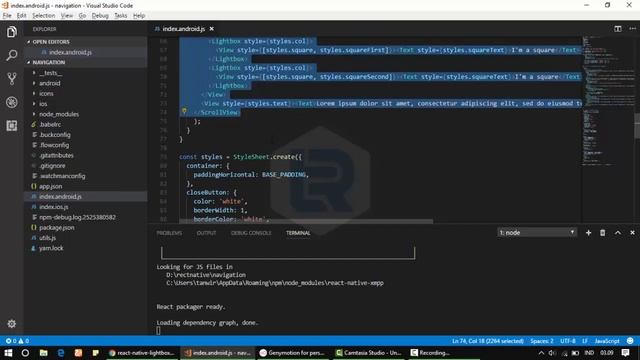Launch Edge browser from the taskbar

click(61, 353)
